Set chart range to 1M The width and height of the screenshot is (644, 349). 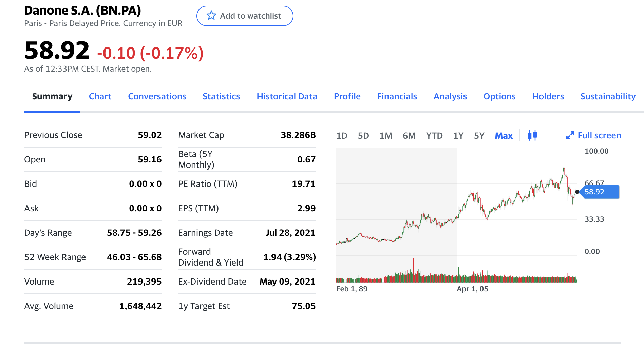click(x=386, y=136)
